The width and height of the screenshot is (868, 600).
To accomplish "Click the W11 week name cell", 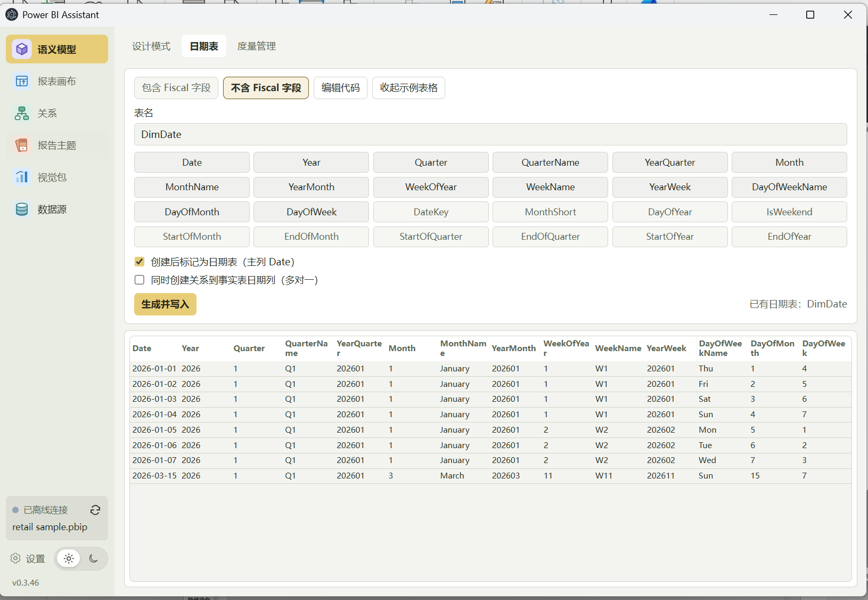I will point(604,475).
